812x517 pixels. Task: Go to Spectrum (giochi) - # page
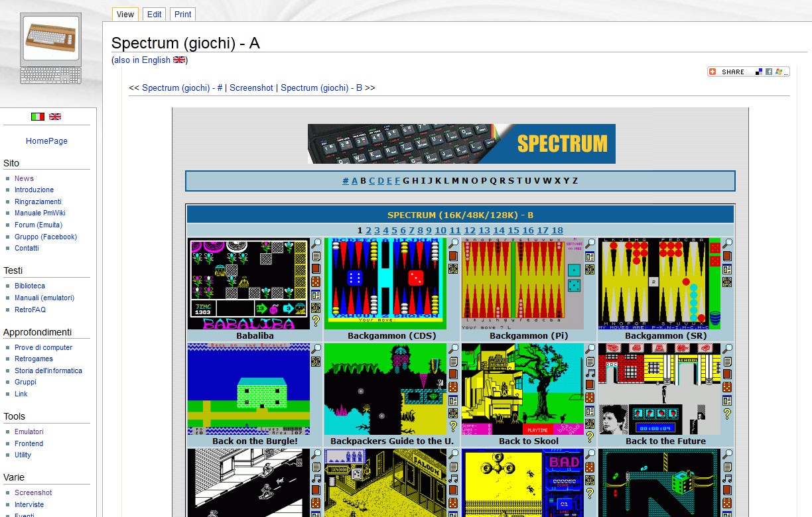point(182,87)
